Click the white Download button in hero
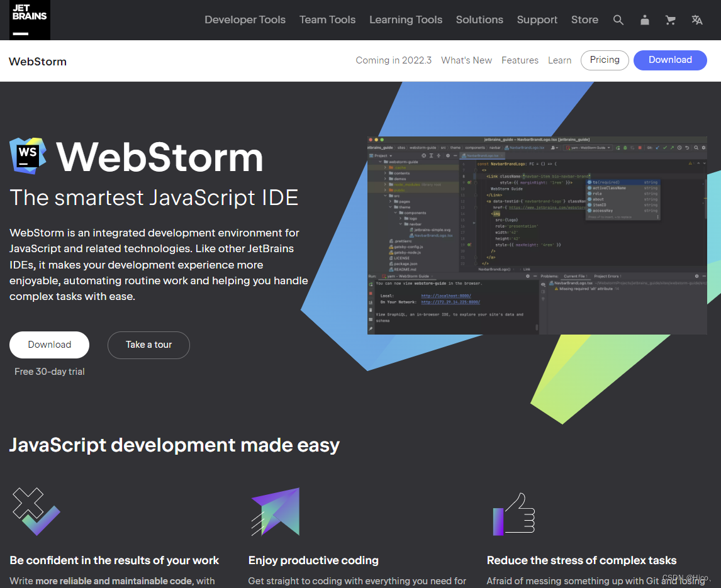This screenshot has width=721, height=588. coord(49,345)
